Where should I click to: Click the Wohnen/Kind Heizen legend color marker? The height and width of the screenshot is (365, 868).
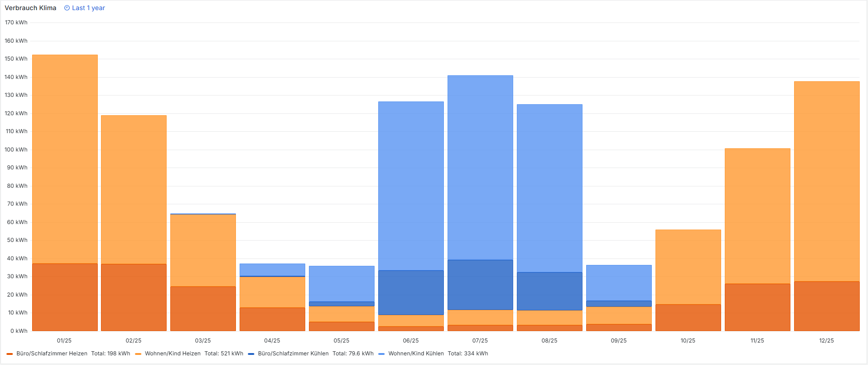138,354
